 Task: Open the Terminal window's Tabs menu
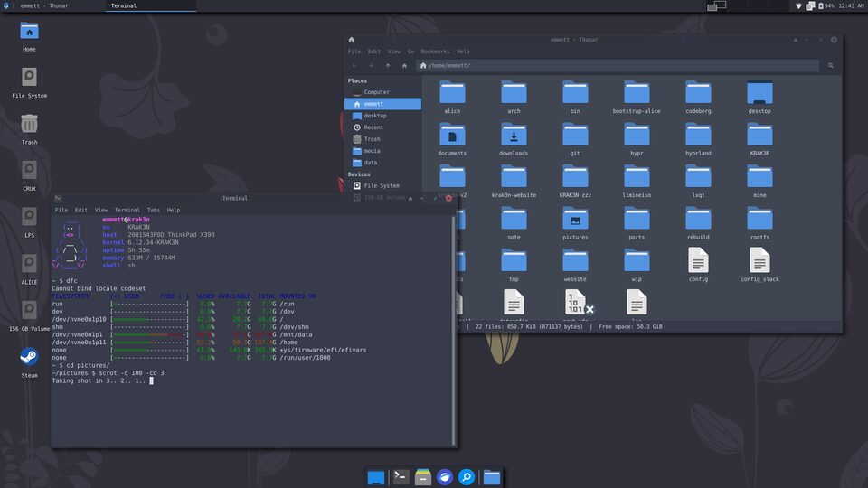154,211
